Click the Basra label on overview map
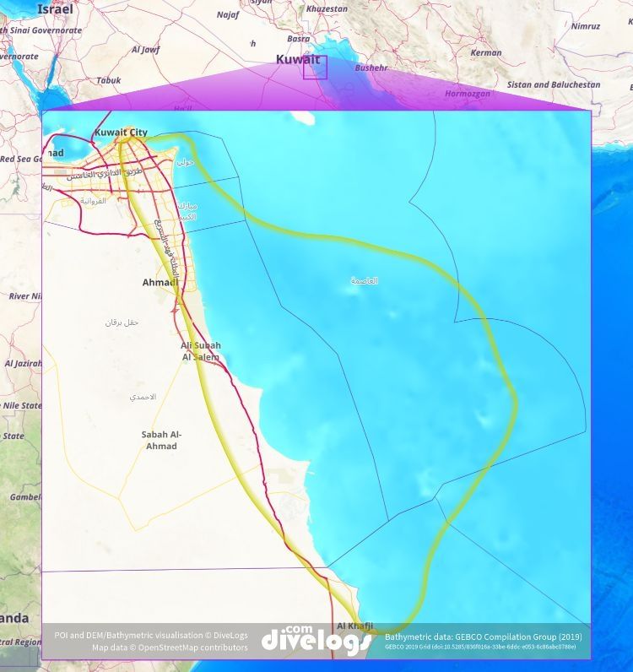The image size is (633, 672). 299,39
